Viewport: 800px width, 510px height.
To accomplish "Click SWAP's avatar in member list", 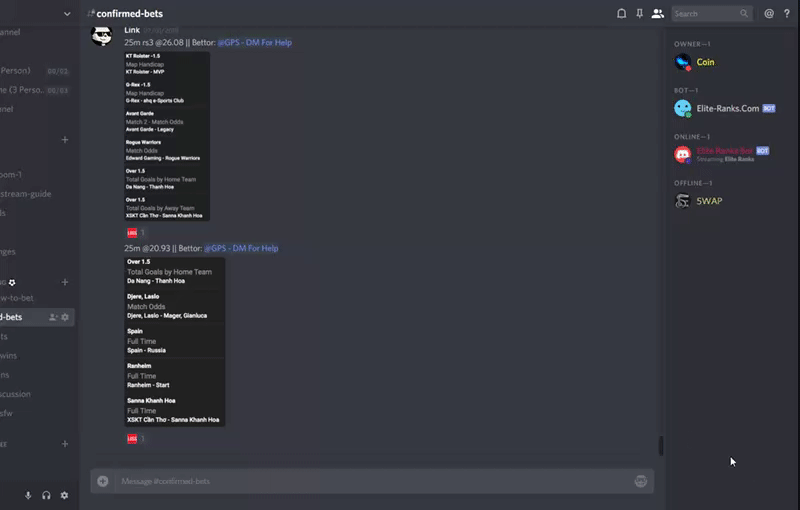I will (x=683, y=201).
